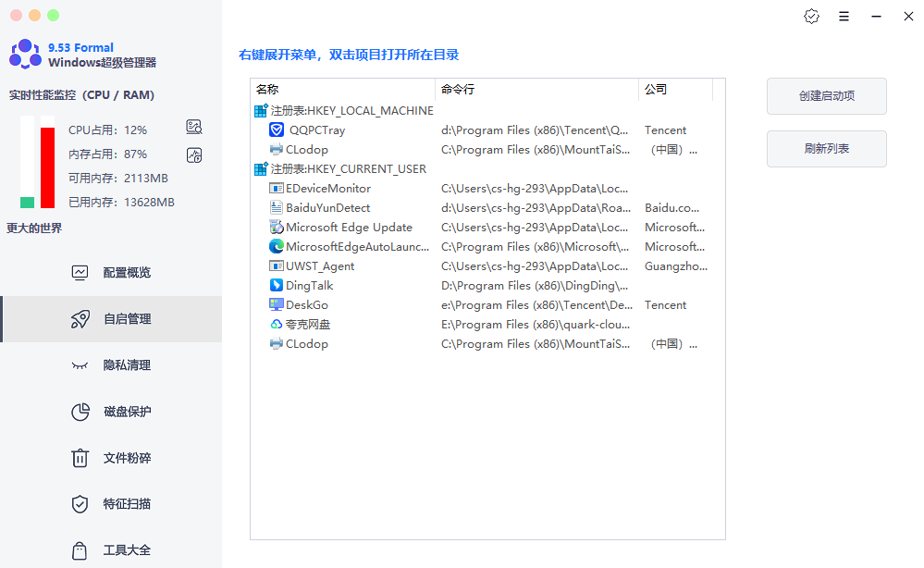Open 文件粉碎 section
This screenshot has height=568, width=924.
112,458
